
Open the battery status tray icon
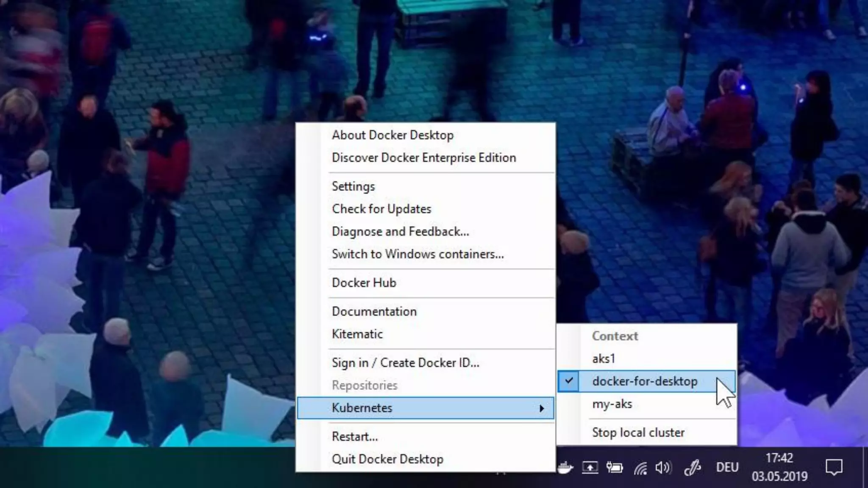tap(614, 468)
